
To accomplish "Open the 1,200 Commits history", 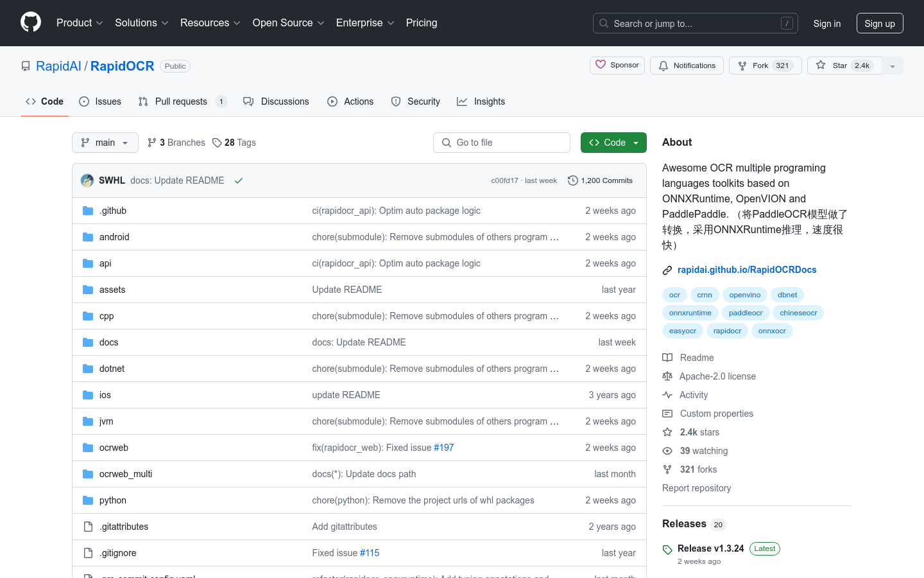I will (601, 180).
